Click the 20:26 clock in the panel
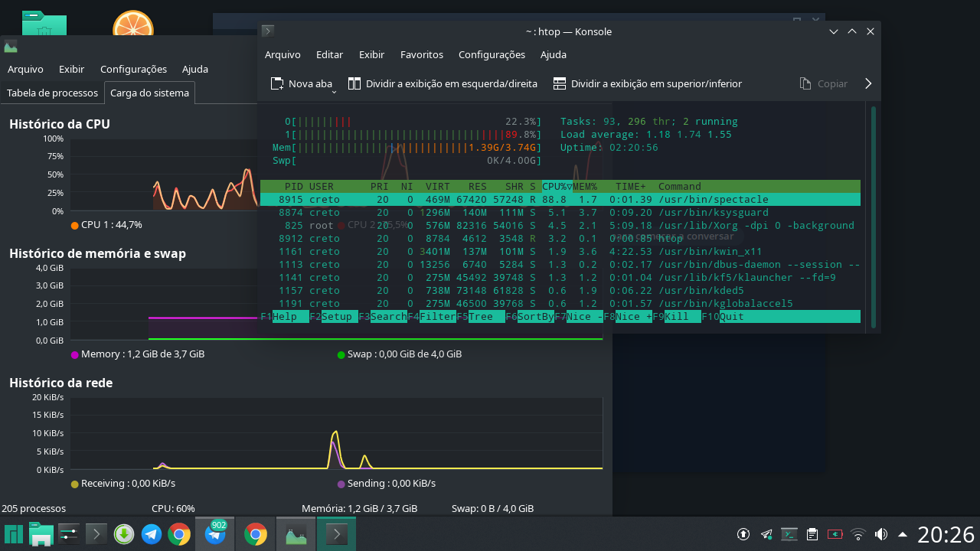Image resolution: width=980 pixels, height=551 pixels. pos(946,534)
